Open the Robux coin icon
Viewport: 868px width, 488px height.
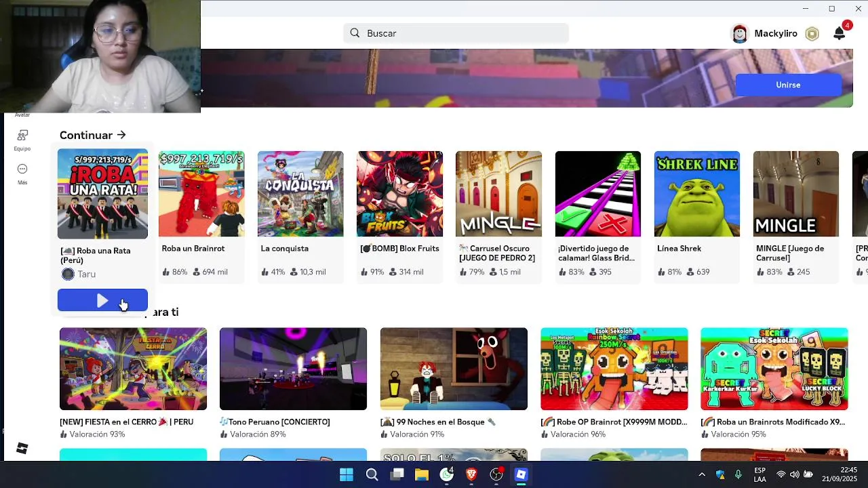(812, 34)
